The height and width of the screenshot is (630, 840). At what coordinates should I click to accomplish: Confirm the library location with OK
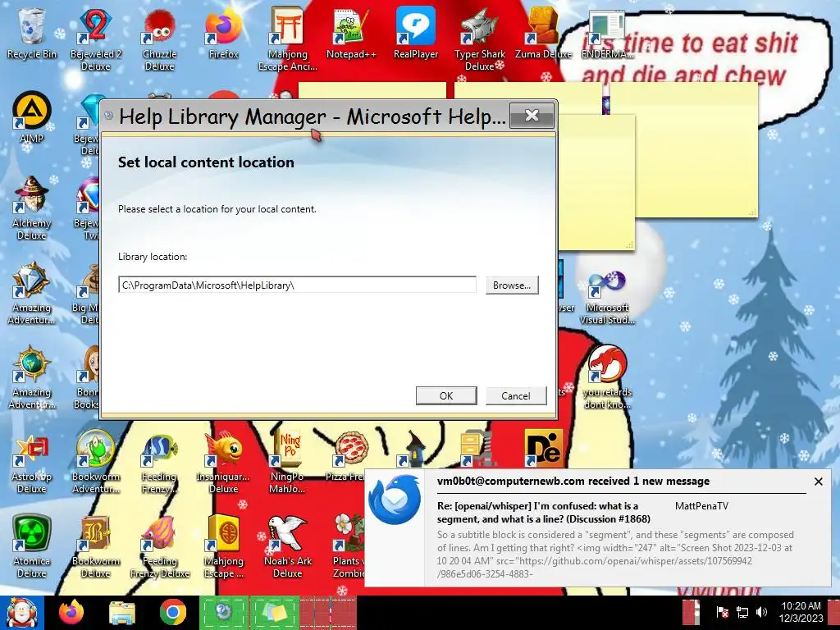pyautogui.click(x=446, y=396)
